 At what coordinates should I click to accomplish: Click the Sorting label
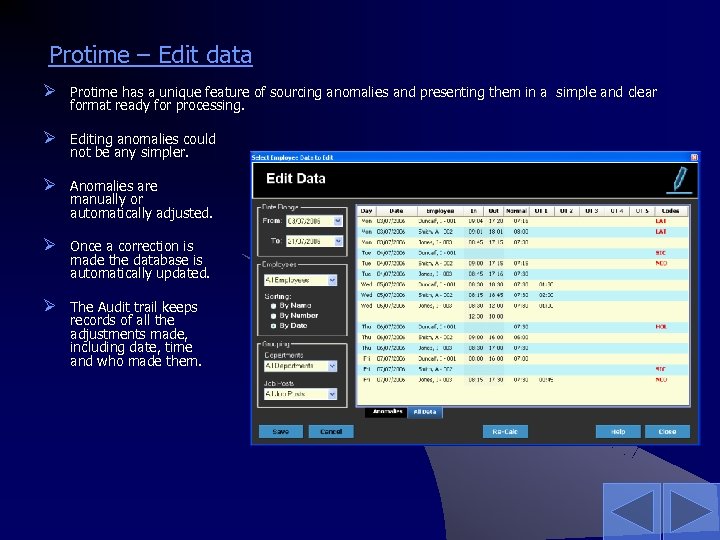(x=278, y=296)
